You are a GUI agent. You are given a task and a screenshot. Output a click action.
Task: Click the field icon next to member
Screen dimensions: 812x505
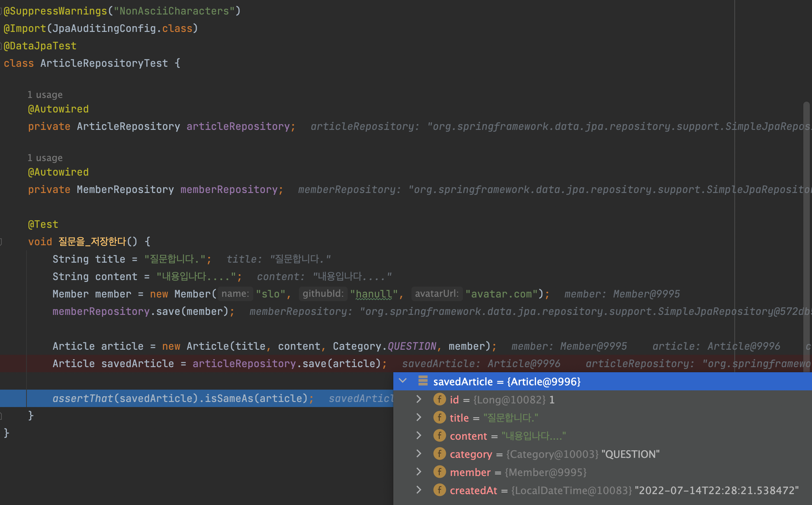point(439,472)
